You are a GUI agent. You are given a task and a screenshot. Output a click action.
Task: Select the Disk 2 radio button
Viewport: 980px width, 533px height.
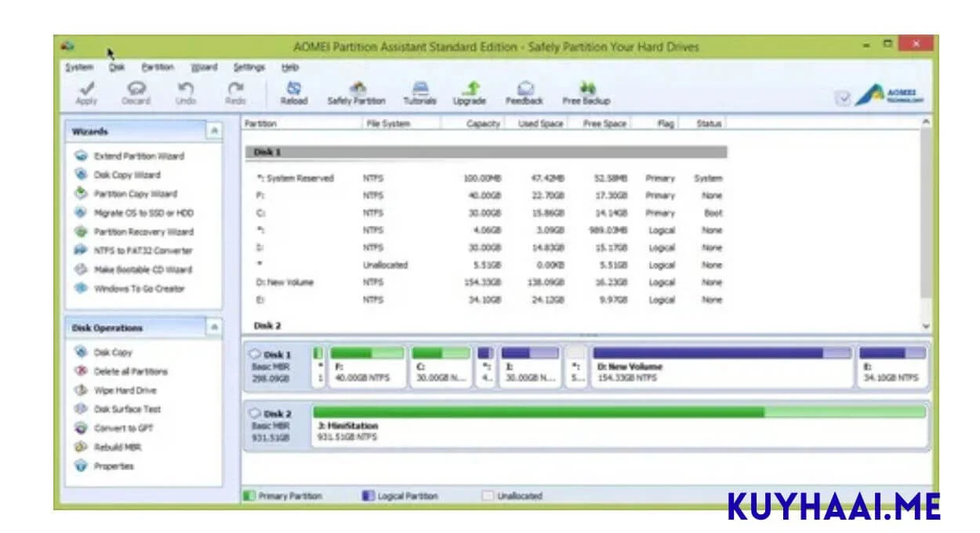[254, 413]
